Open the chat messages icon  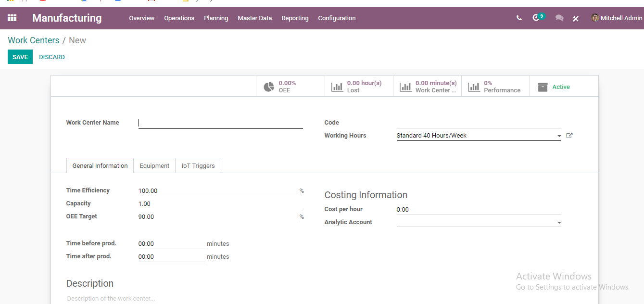pyautogui.click(x=559, y=18)
